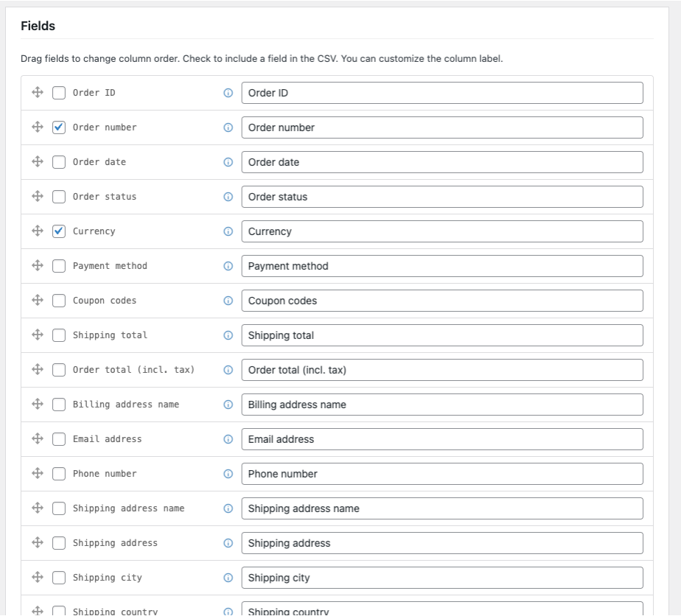Click the info icon beside Currency
This screenshot has height=616, width=681.
(x=228, y=231)
